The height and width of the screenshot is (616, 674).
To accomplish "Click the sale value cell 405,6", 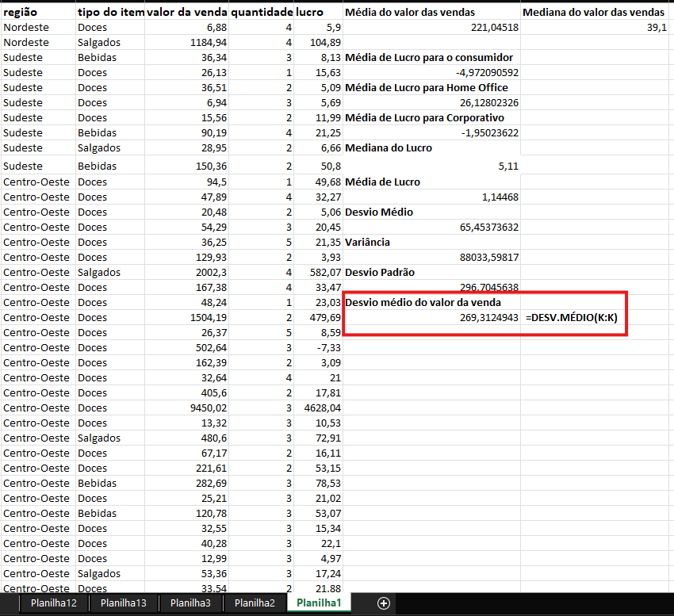I will point(186,392).
